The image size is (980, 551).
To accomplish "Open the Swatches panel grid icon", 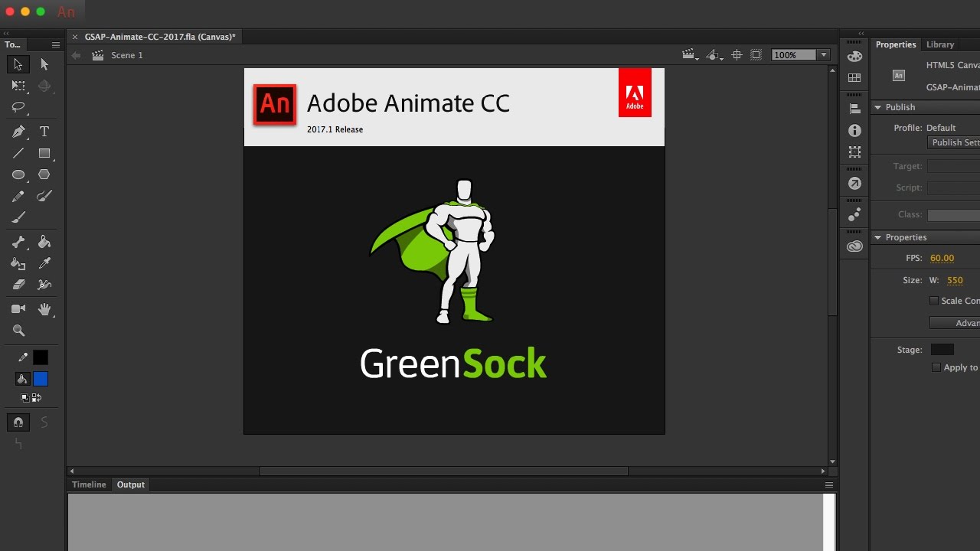I will (855, 77).
